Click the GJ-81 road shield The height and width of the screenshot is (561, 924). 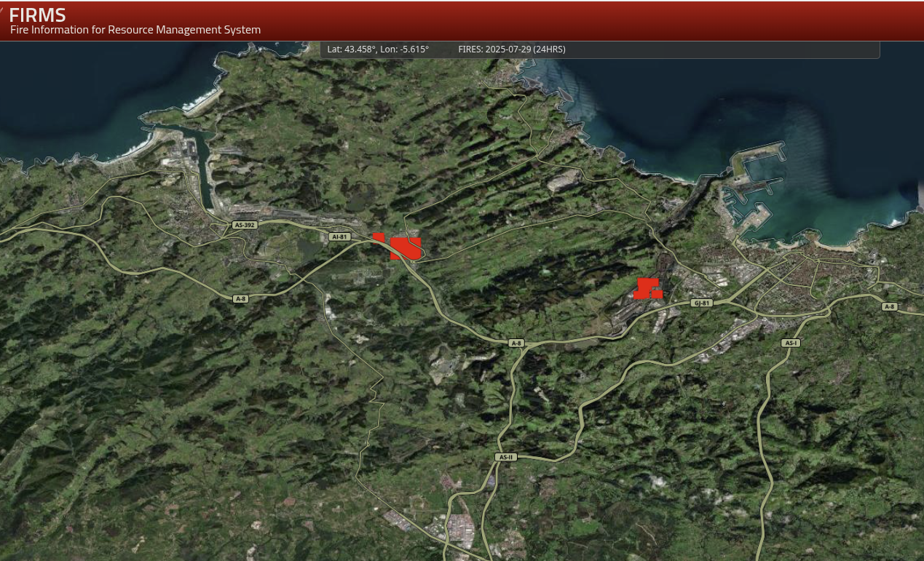[701, 303]
